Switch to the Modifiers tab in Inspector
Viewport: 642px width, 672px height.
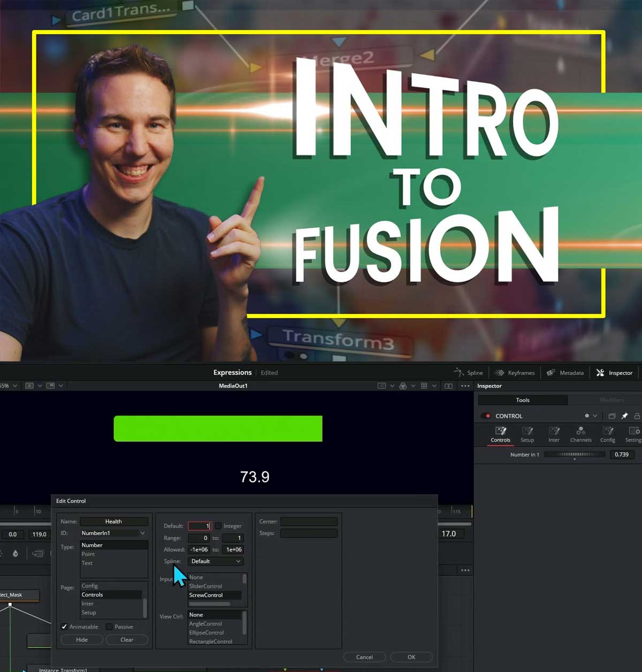[612, 400]
